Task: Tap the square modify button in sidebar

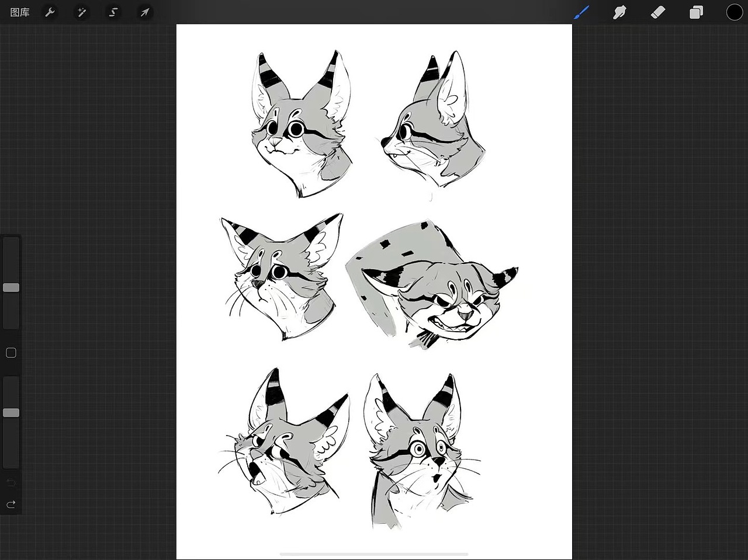Action: pos(11,353)
